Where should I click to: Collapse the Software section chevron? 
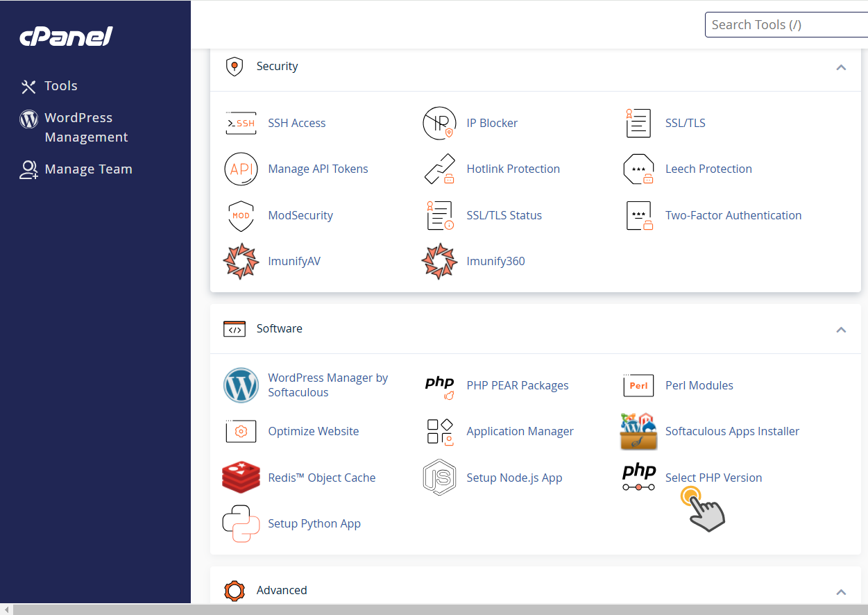[841, 330]
